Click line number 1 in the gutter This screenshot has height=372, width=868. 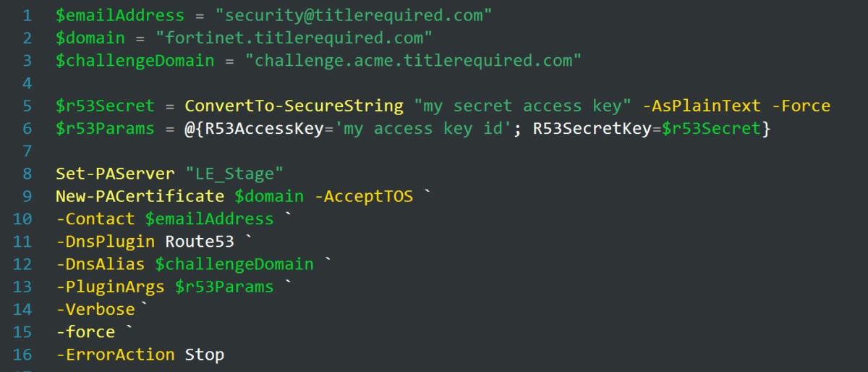click(x=27, y=14)
